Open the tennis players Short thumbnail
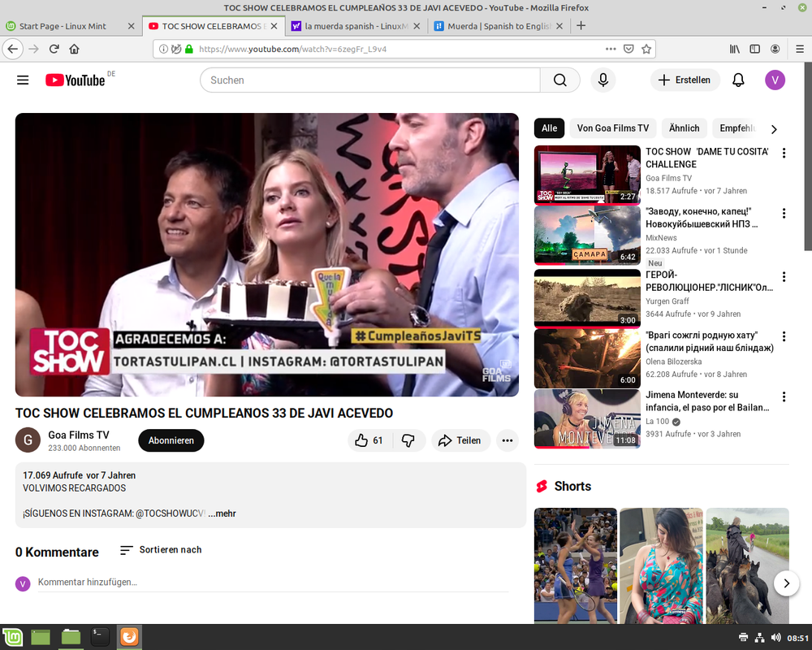 pos(576,565)
